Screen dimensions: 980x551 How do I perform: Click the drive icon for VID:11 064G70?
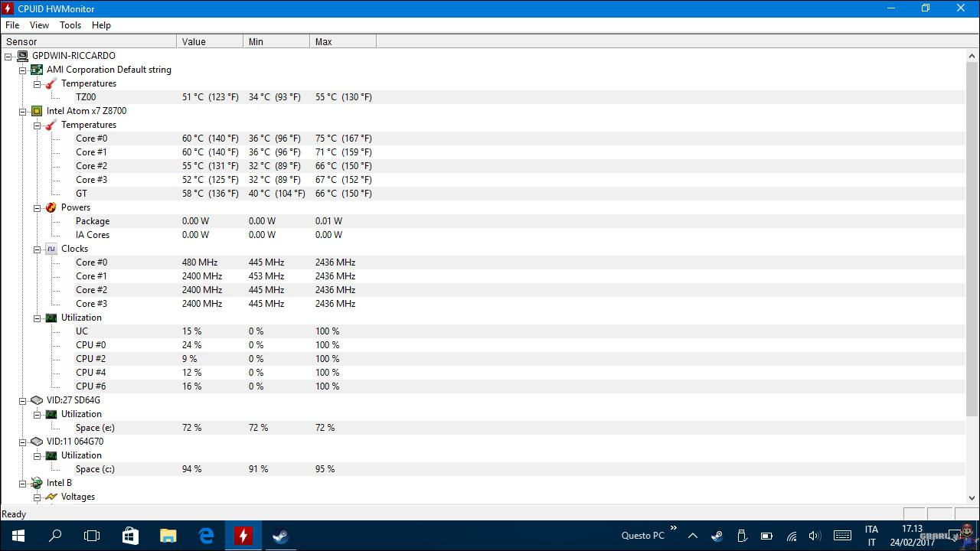[36, 442]
